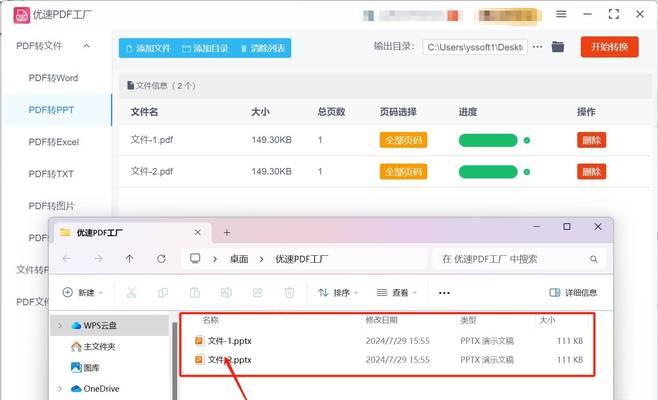This screenshot has height=400, width=658.
Task: Click 优速PDF工厂 in the address breadcrumb
Action: click(301, 259)
